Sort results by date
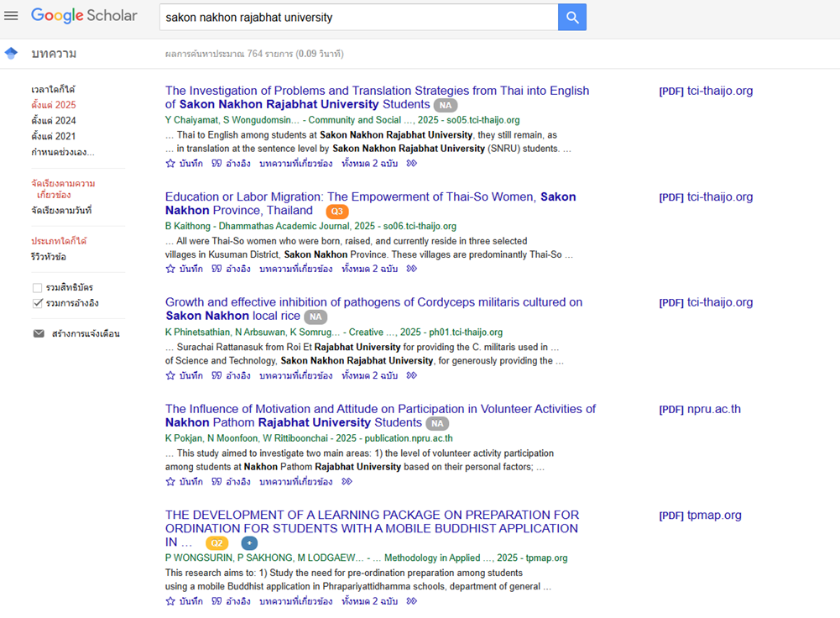 point(61,210)
